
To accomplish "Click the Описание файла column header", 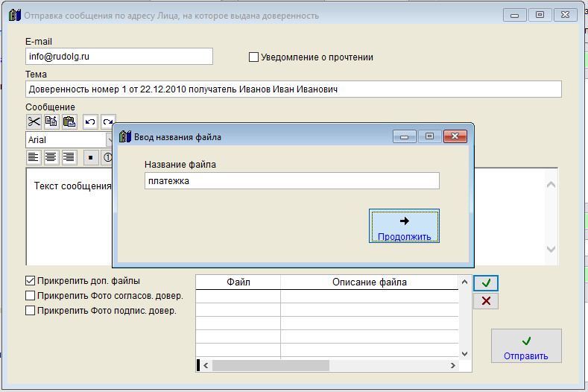I will [x=370, y=282].
